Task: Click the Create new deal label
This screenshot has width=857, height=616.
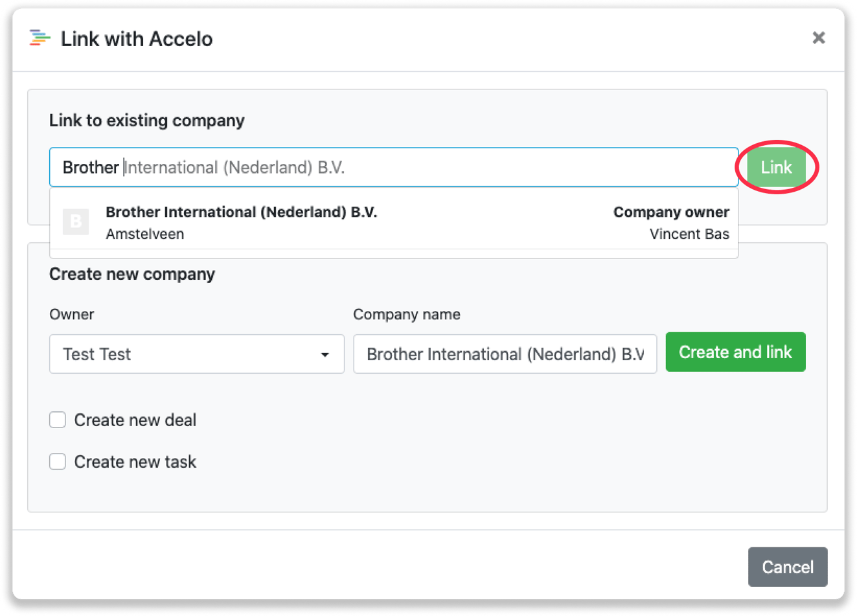Action: tap(135, 420)
